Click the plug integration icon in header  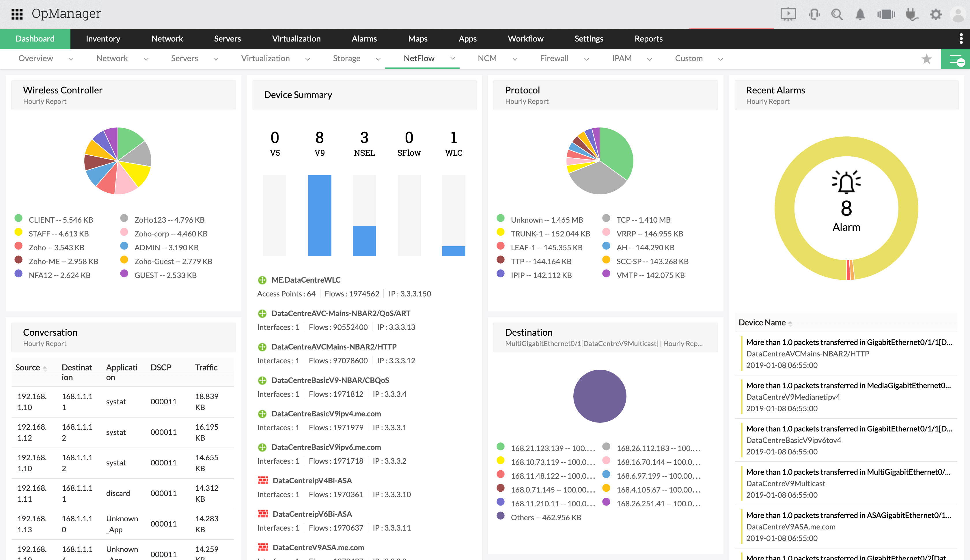(x=911, y=14)
